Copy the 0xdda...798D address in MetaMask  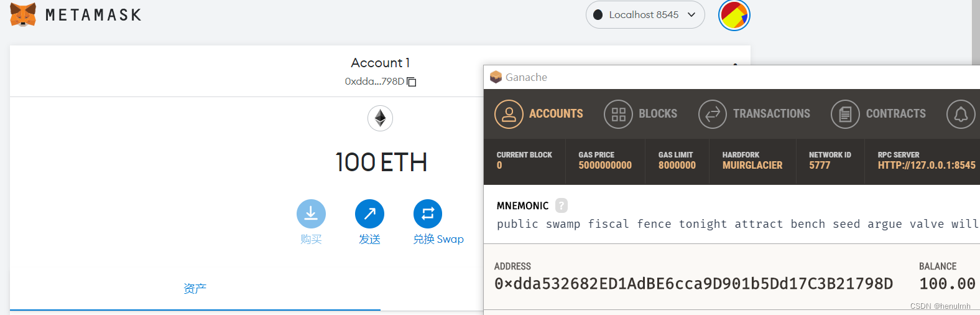[381, 82]
